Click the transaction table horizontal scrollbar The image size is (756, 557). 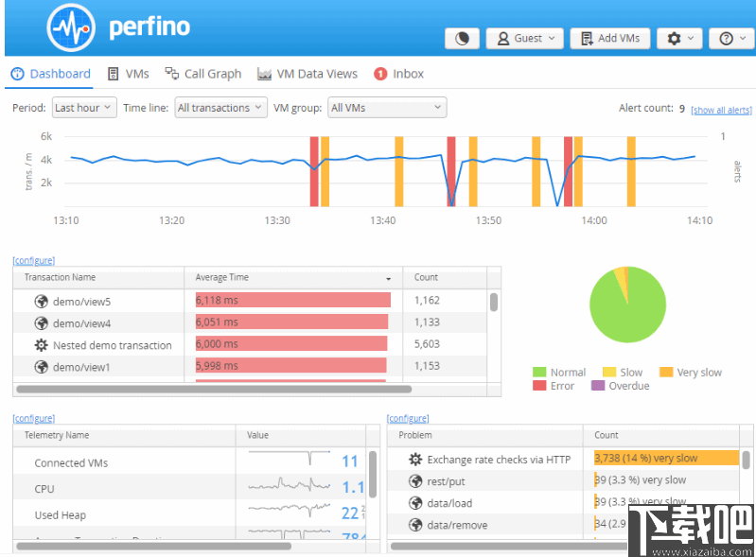pyautogui.click(x=214, y=389)
